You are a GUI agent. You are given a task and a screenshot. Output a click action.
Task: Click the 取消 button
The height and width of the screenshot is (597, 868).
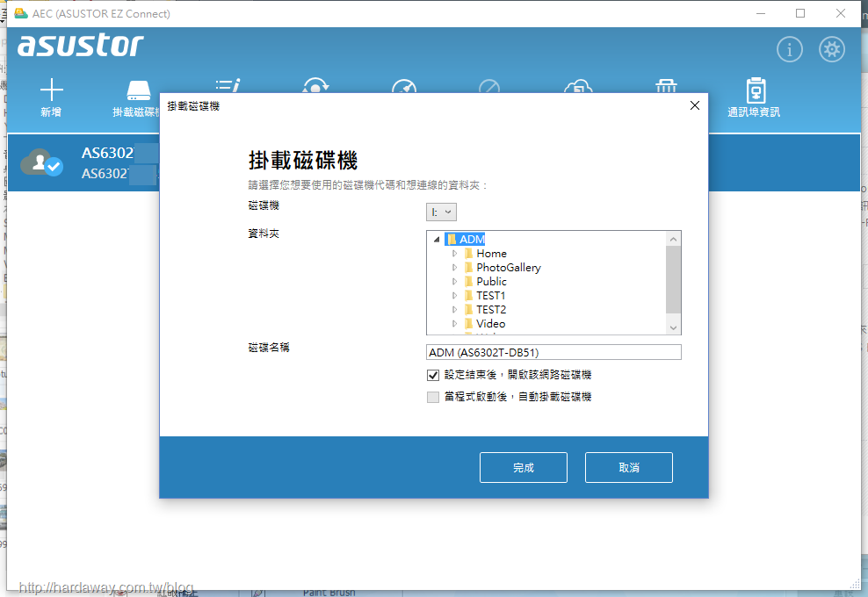(629, 468)
